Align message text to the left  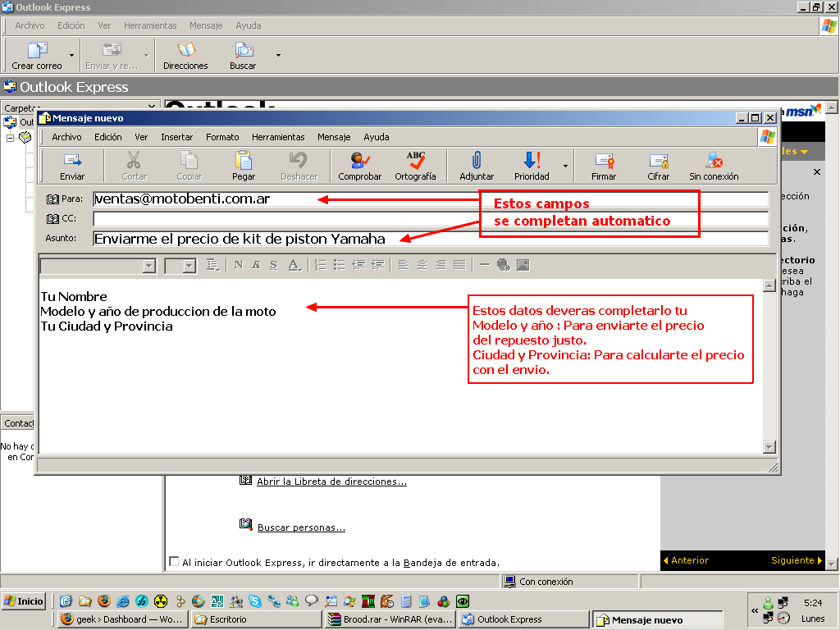pos(404,265)
